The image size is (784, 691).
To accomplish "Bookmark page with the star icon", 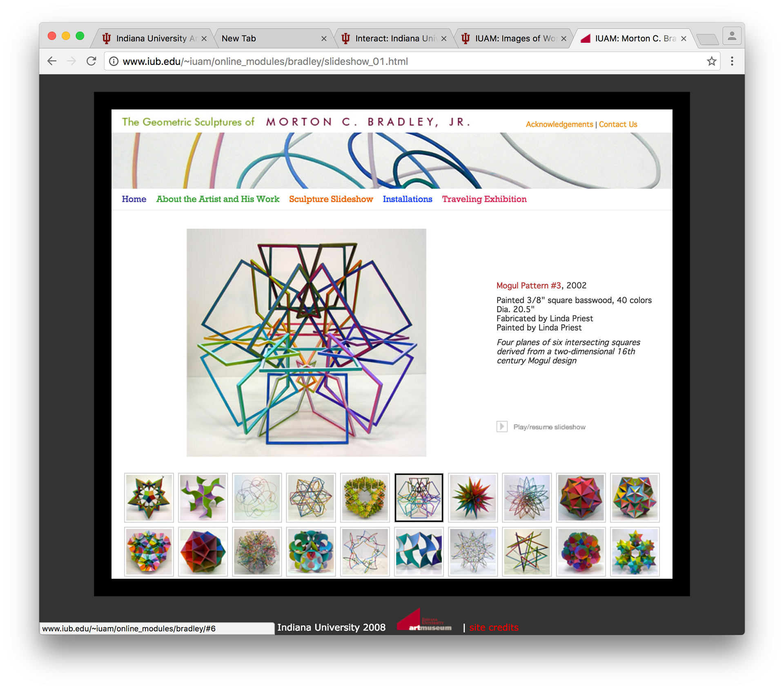I will coord(711,61).
